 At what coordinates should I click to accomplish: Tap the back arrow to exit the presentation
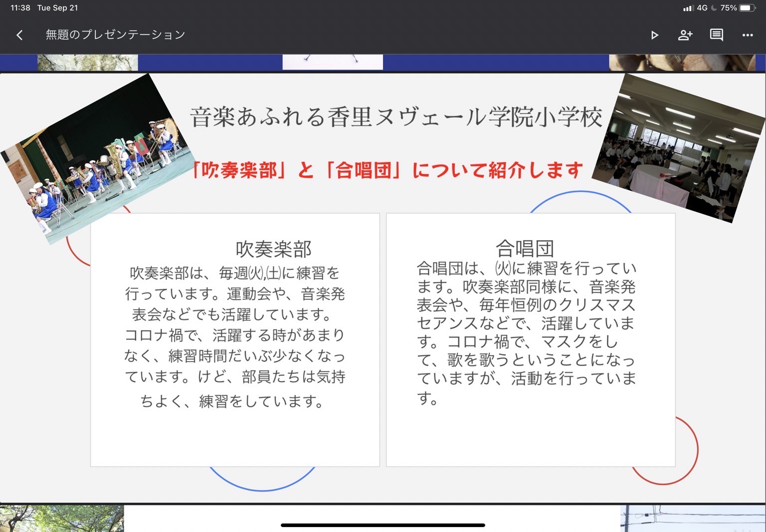pos(20,35)
